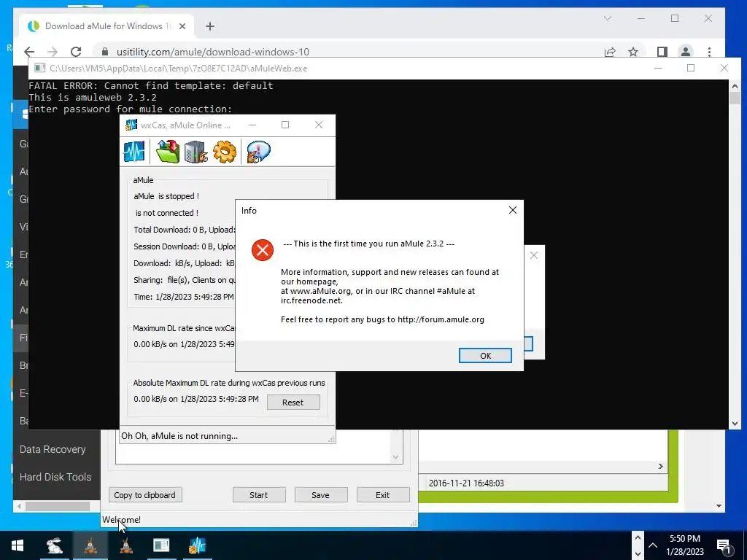Screen dimensions: 747x560
Task: Click the browser page scroll down arrow
Action: (x=719, y=506)
